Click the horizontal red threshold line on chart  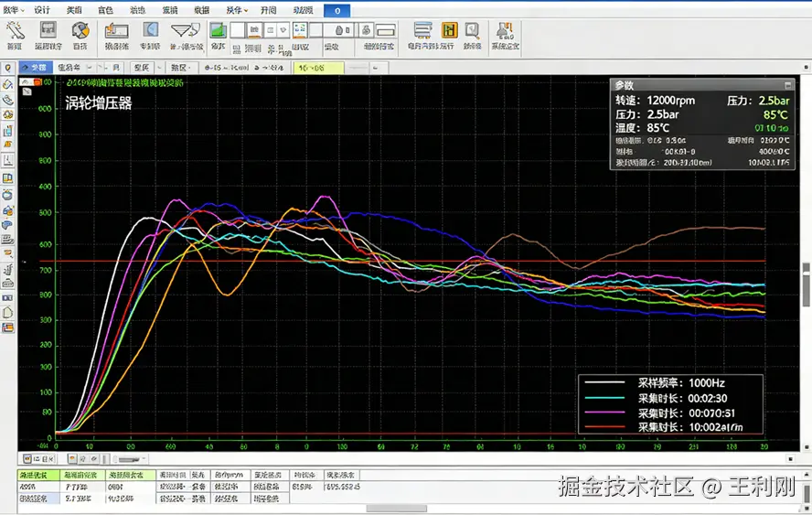pos(402,261)
